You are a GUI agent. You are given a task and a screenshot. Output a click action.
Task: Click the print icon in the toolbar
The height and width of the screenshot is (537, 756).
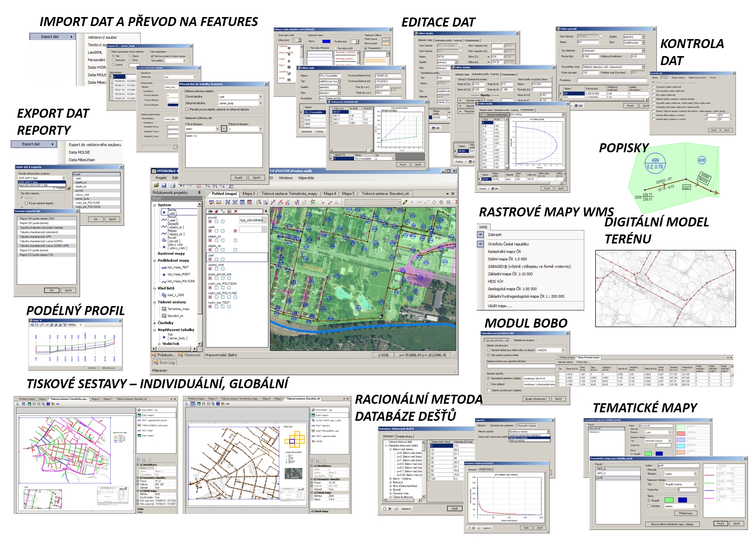tap(173, 186)
